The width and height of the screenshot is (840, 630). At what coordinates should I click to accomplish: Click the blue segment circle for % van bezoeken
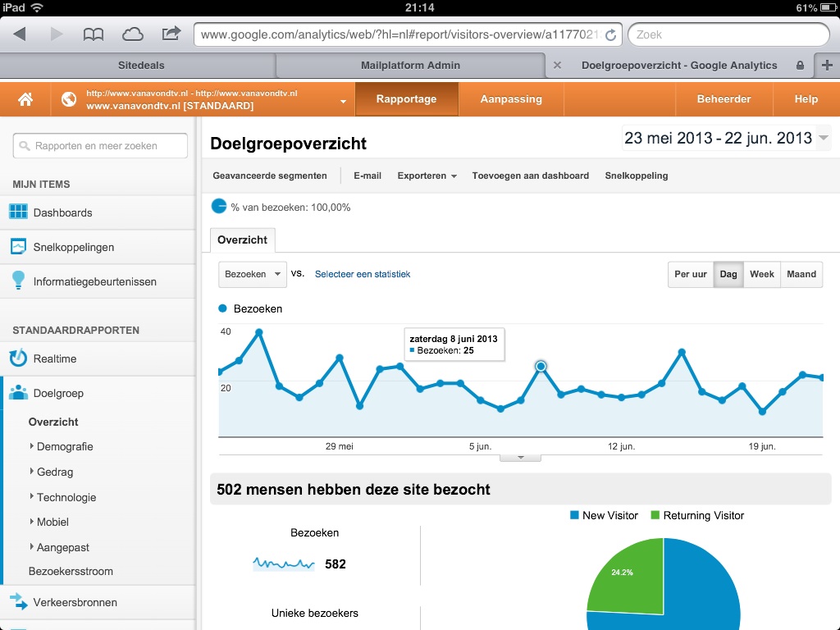[218, 206]
